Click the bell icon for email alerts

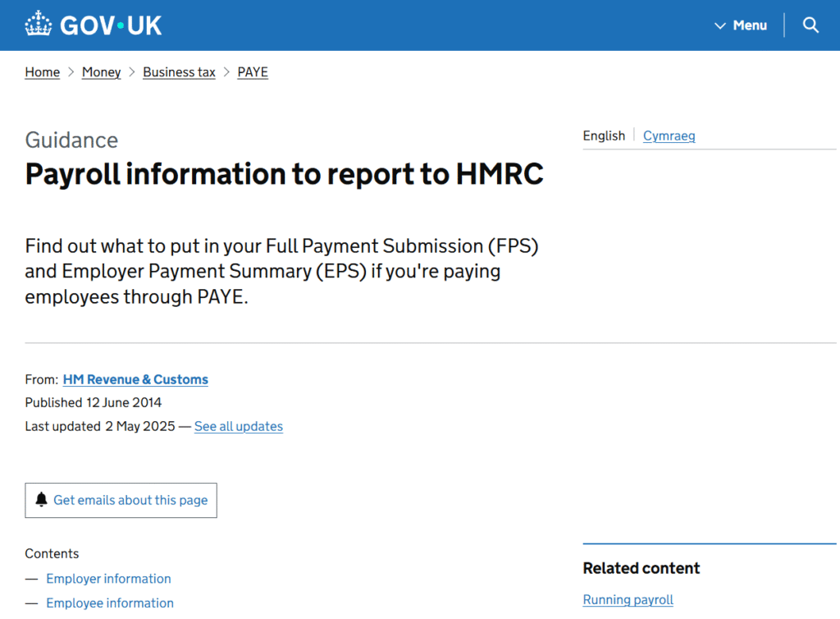point(42,500)
